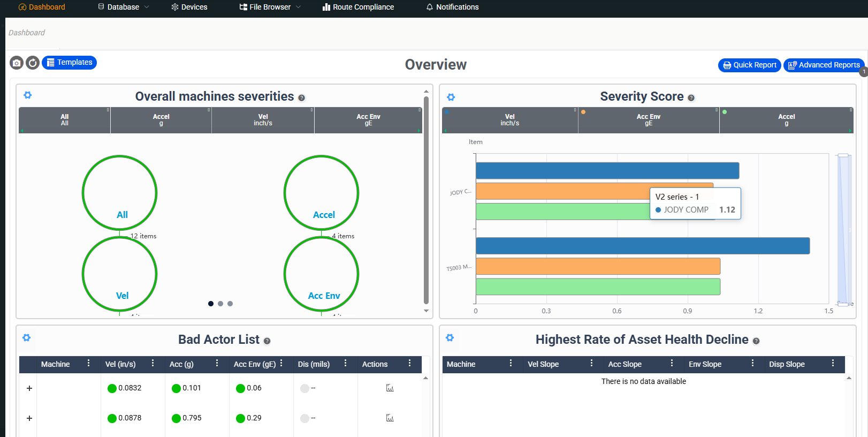Click Advanced Reports button
The height and width of the screenshot is (437, 868).
point(824,65)
